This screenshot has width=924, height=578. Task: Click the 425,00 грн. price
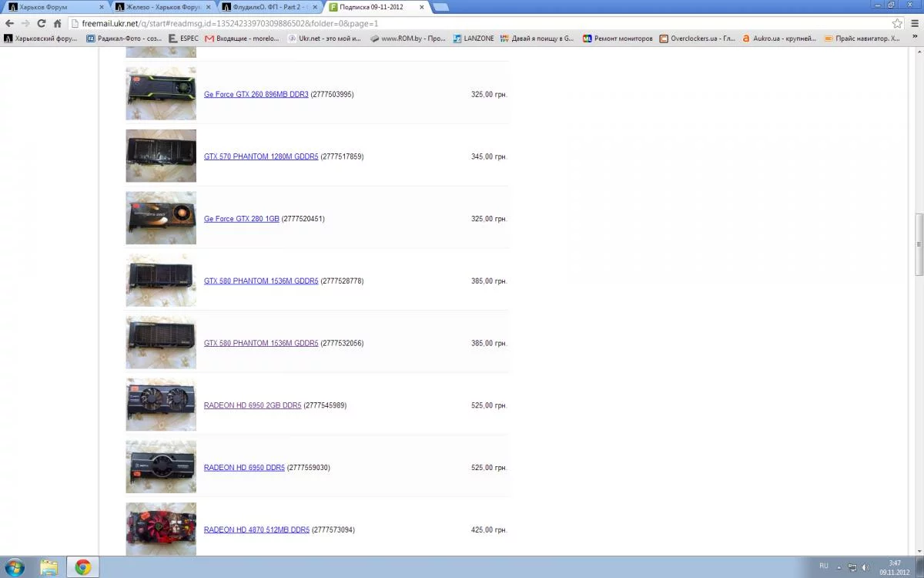coord(489,530)
